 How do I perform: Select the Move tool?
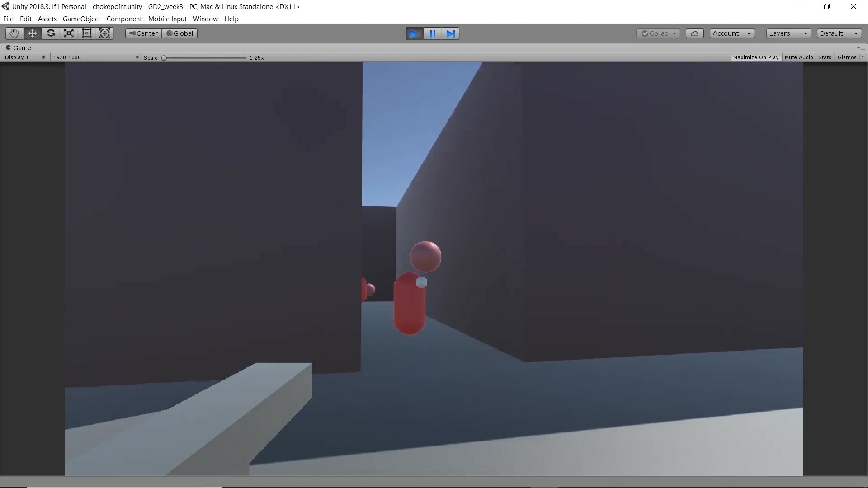(33, 33)
